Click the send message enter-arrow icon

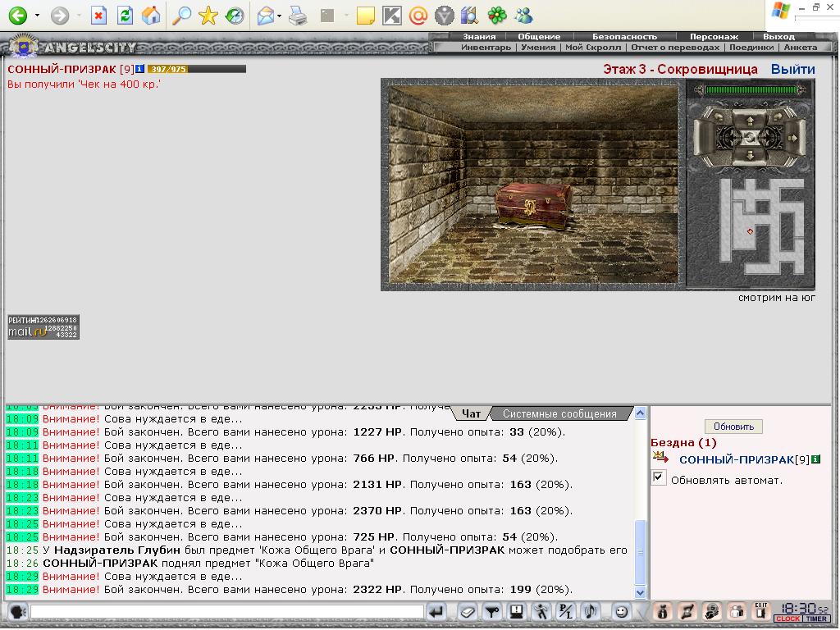(x=437, y=611)
